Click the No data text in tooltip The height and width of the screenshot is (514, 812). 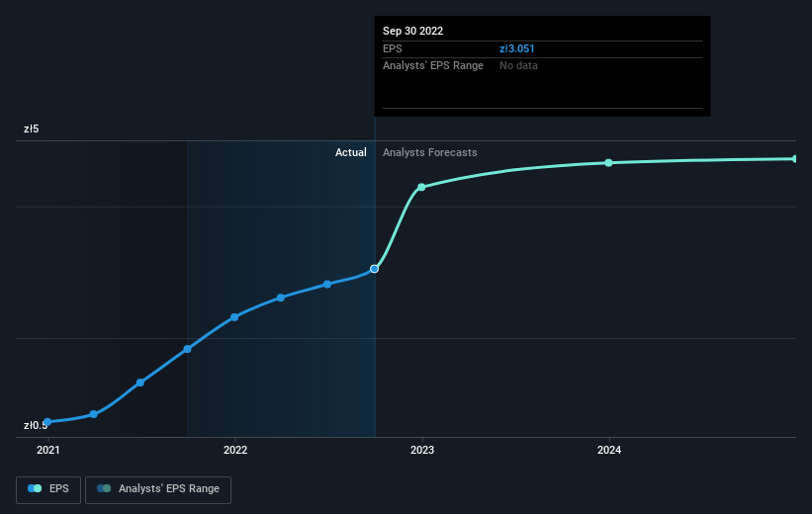(x=518, y=66)
